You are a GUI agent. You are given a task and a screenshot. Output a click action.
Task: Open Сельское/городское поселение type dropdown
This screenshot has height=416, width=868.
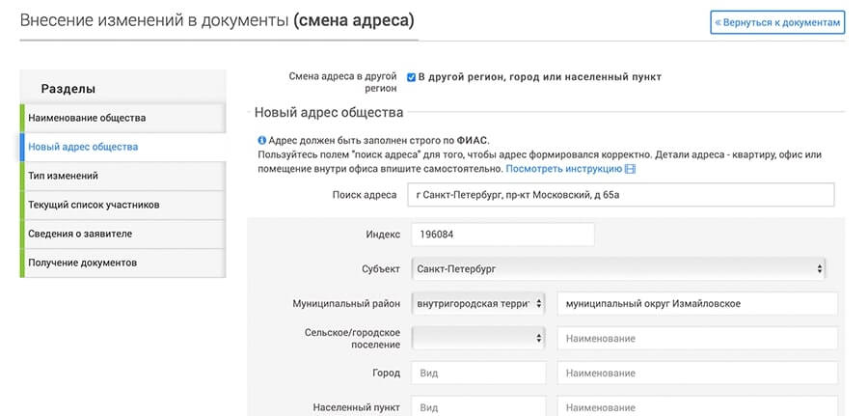(x=478, y=338)
